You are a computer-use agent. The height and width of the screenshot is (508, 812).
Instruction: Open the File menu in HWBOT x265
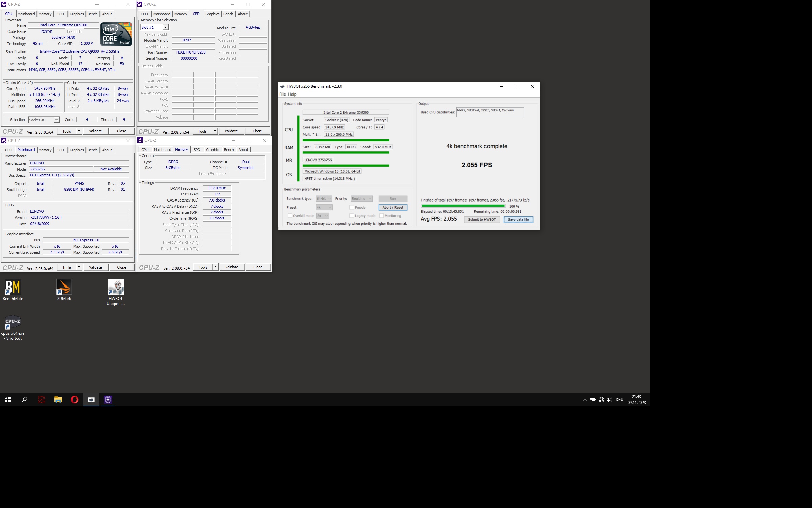coord(283,94)
